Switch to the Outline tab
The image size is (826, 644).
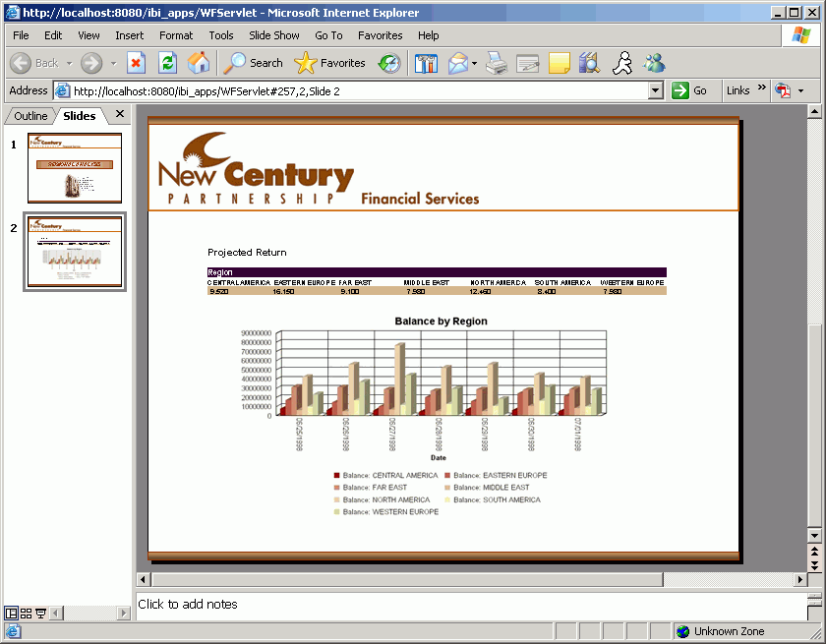click(x=30, y=116)
